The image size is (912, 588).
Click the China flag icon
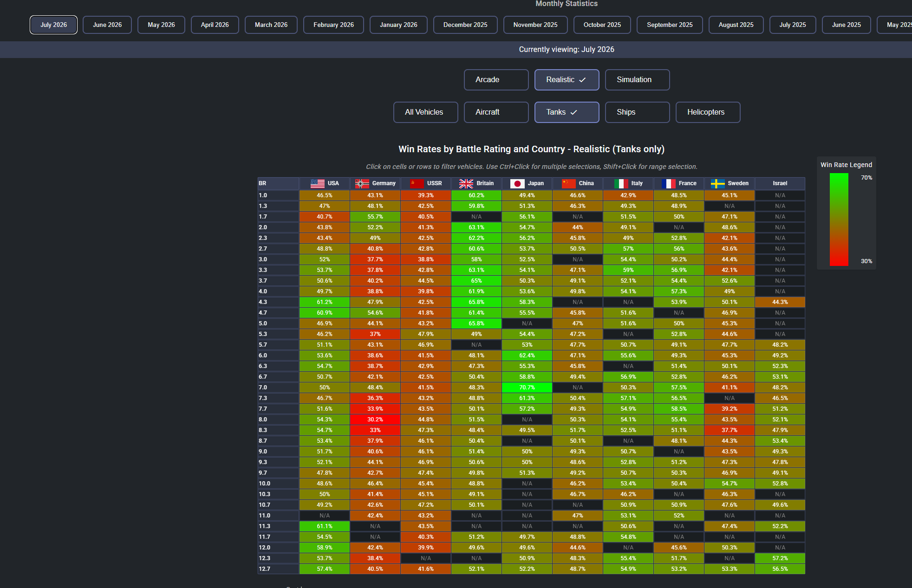[x=569, y=183]
